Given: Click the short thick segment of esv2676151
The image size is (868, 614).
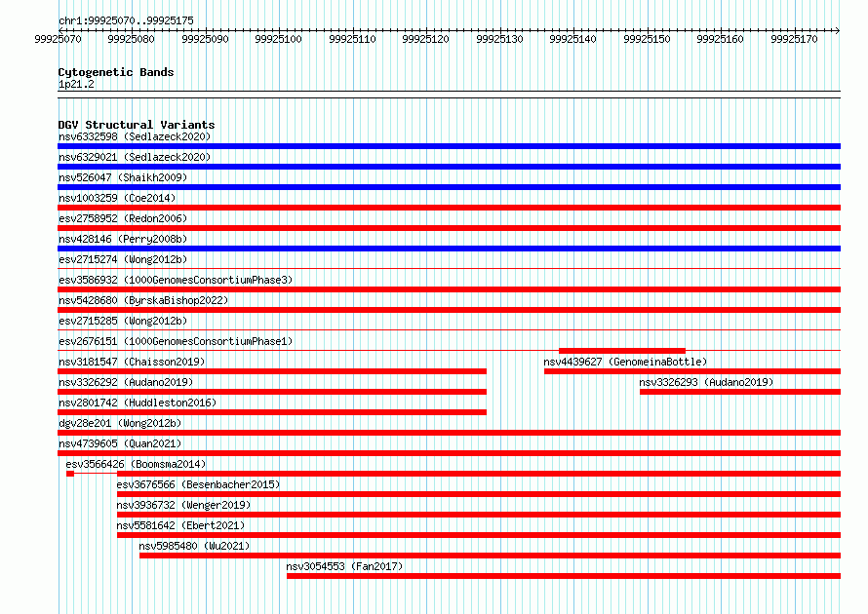Looking at the screenshot, I should point(622,351).
